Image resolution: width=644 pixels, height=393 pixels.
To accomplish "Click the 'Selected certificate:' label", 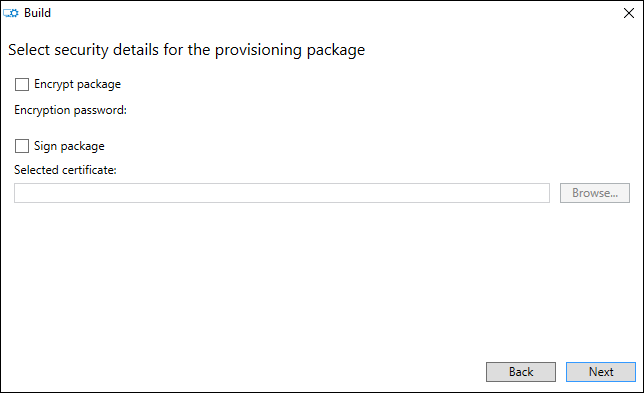I will 65,170.
